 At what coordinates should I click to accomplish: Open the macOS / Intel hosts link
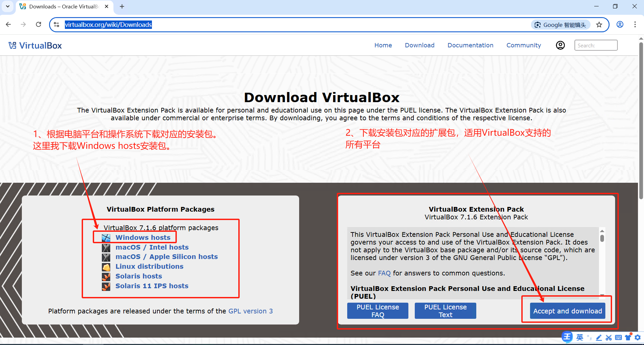pyautogui.click(x=152, y=247)
